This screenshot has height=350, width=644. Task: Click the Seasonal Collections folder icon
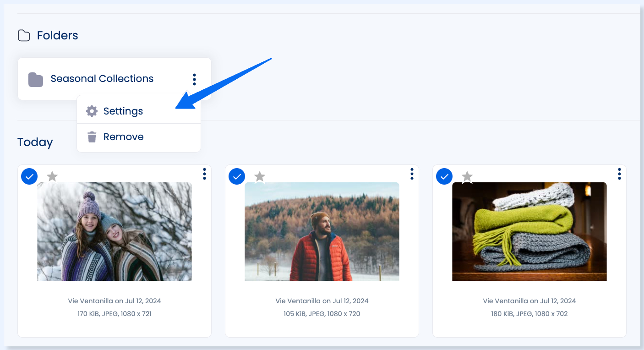click(x=36, y=80)
